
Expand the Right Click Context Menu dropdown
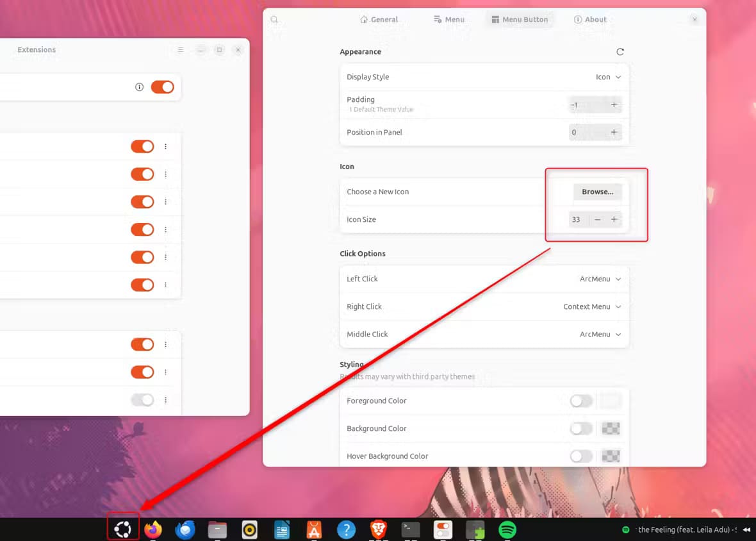[592, 306]
